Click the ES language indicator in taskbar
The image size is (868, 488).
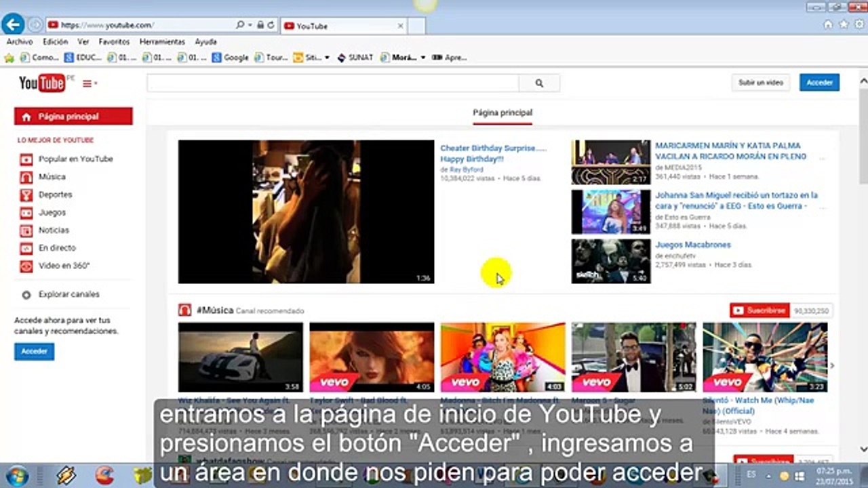pyautogui.click(x=751, y=474)
